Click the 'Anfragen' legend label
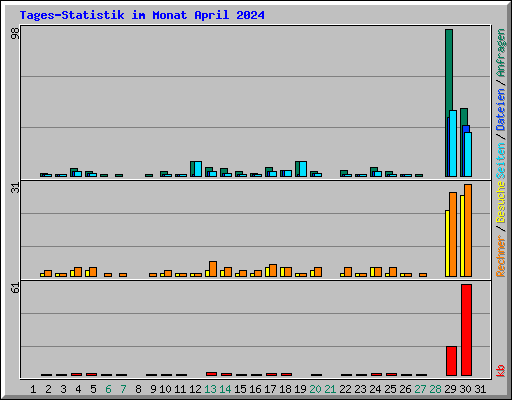 (500, 53)
